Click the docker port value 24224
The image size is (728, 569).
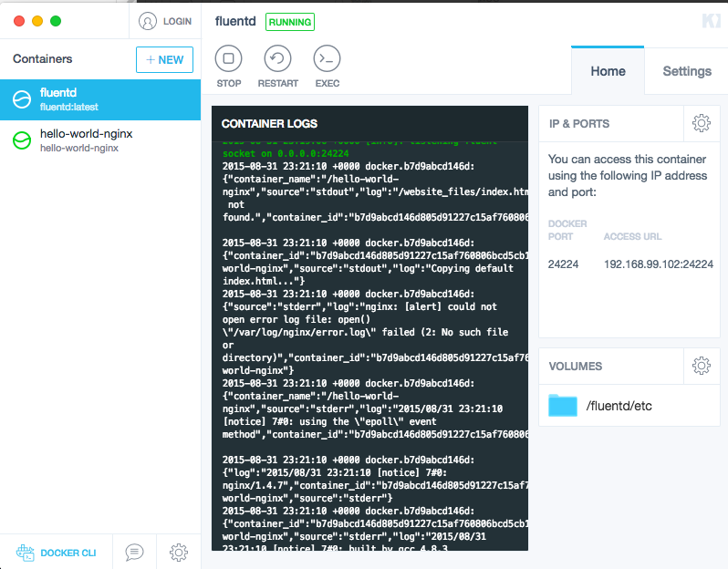(563, 264)
